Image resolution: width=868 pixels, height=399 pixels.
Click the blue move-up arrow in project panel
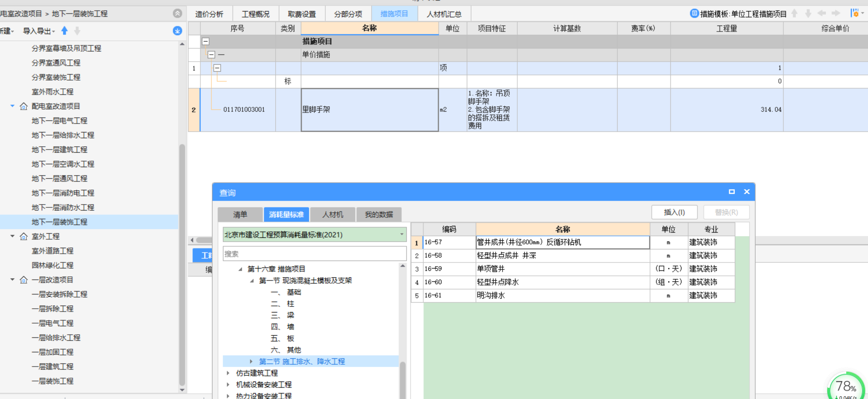pos(64,31)
